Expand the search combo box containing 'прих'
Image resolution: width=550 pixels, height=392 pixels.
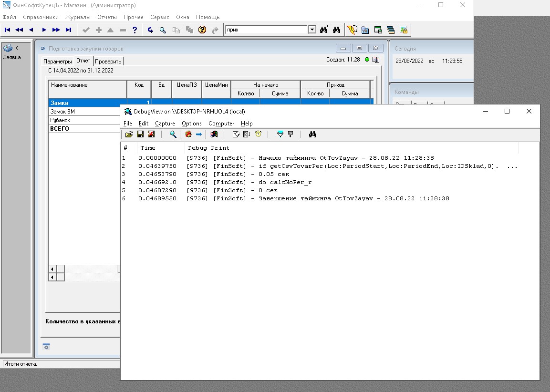pos(312,30)
